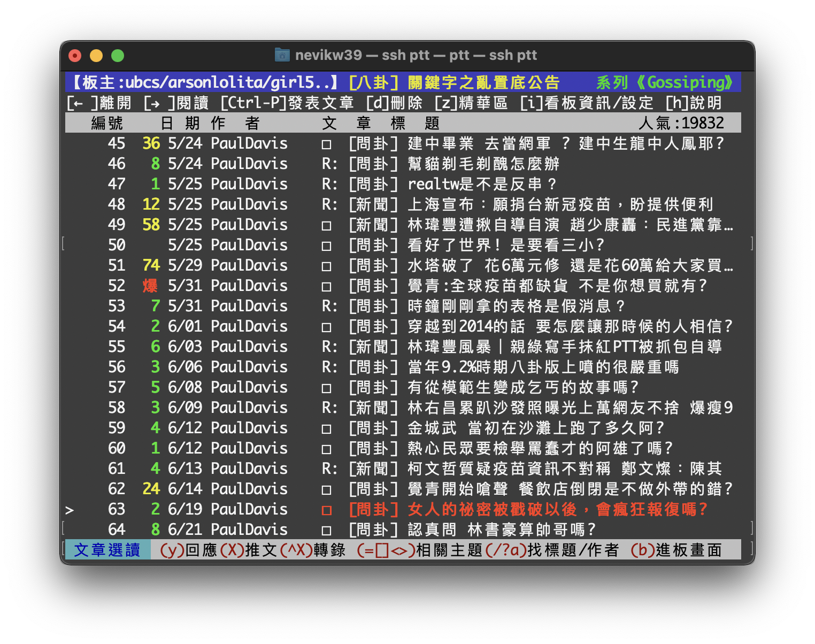This screenshot has width=815, height=644.
Task: Click the '作者' column header
Action: pyautogui.click(x=235, y=123)
